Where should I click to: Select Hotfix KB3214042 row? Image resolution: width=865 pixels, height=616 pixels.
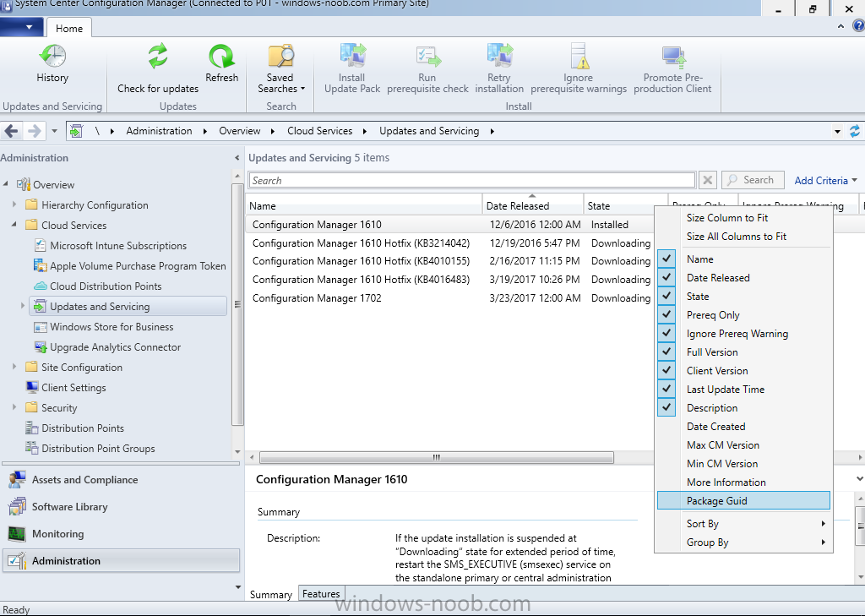point(449,243)
